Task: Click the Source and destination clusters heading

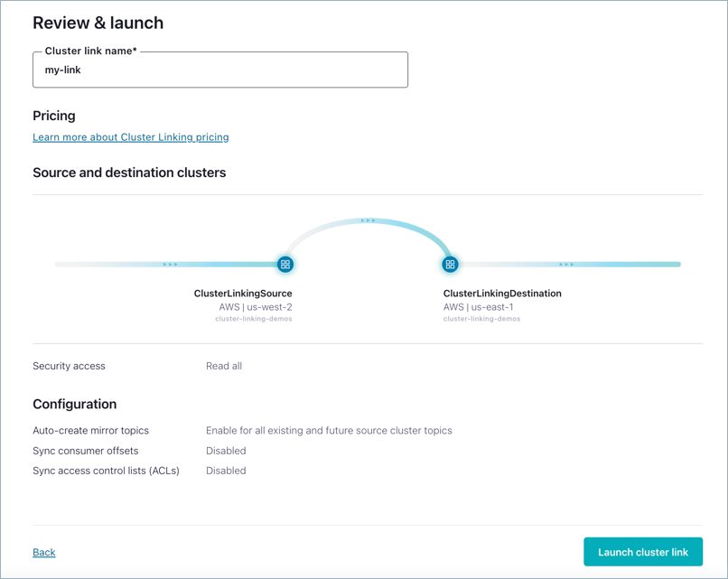Action: click(x=128, y=172)
